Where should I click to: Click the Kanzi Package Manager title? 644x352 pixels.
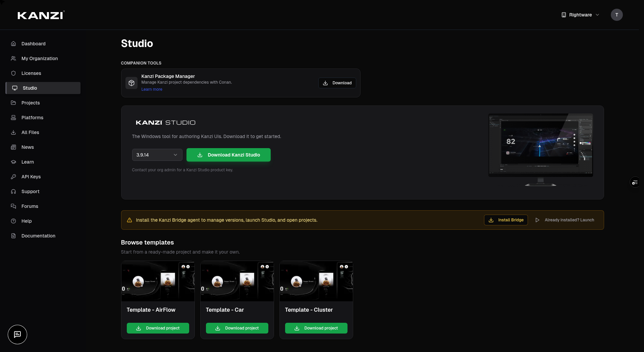click(x=168, y=76)
